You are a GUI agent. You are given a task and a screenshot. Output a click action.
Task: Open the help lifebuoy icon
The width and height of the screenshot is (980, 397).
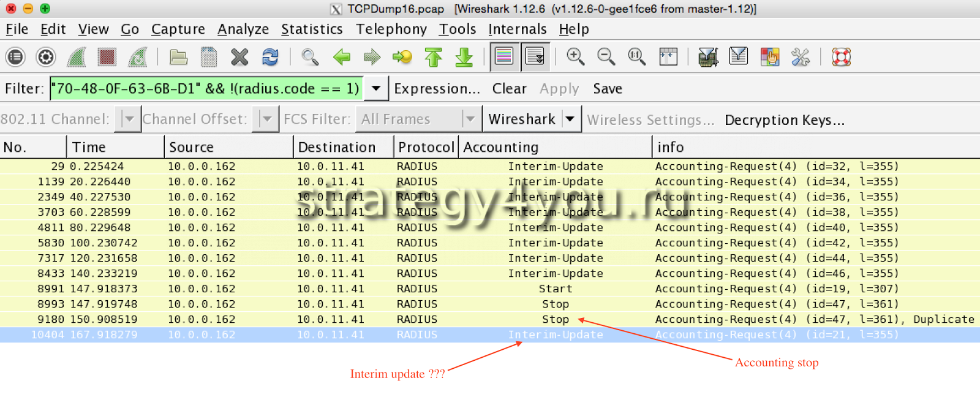(x=841, y=57)
